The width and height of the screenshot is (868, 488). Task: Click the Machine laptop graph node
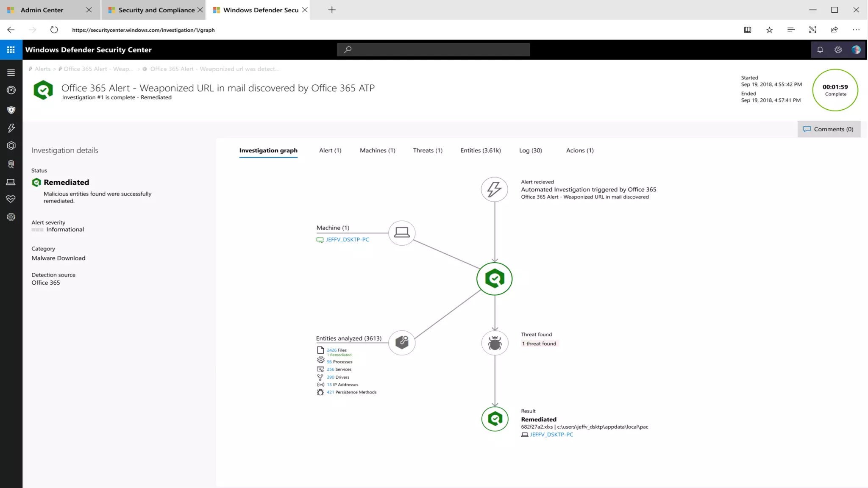pyautogui.click(x=401, y=233)
